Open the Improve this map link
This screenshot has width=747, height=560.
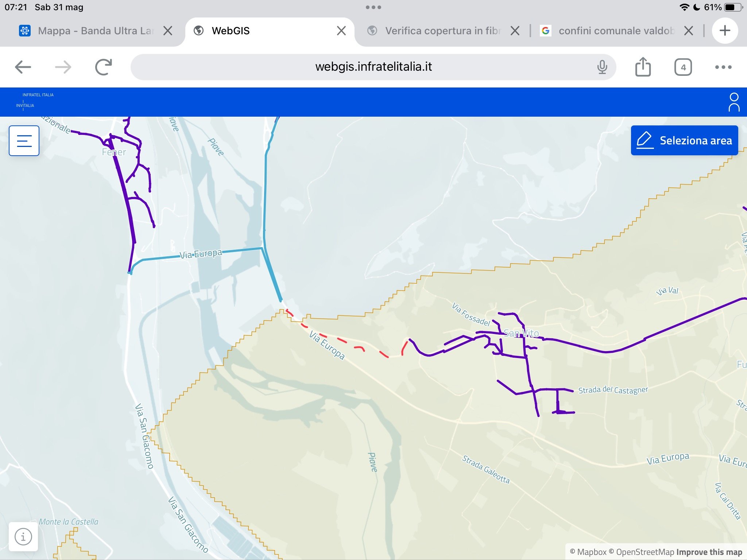[709, 552]
